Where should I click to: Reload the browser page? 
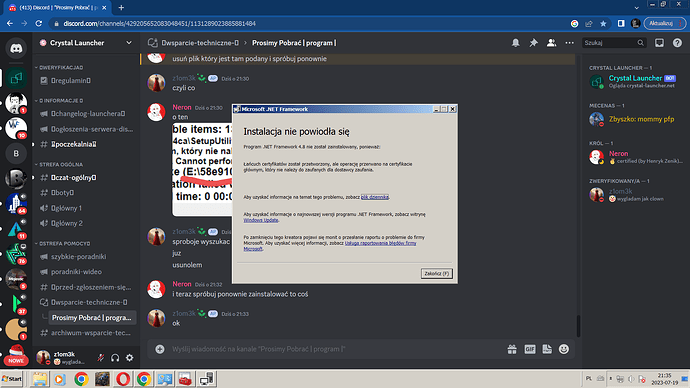[39, 23]
